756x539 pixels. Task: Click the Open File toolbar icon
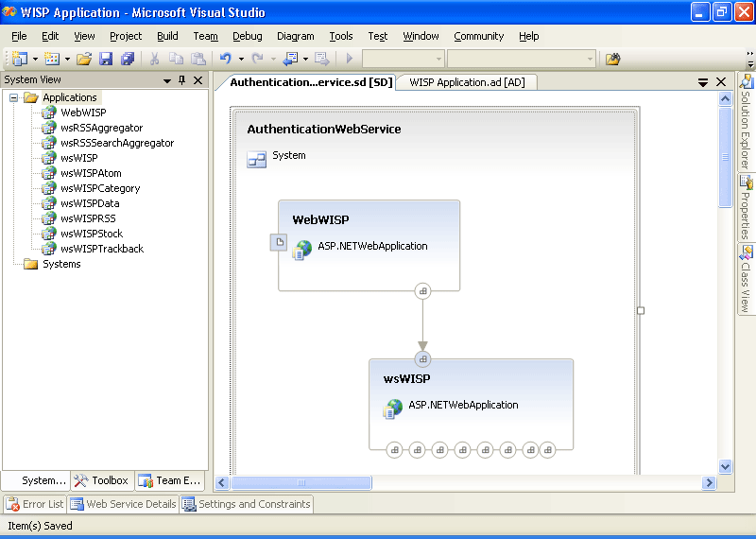pos(84,59)
